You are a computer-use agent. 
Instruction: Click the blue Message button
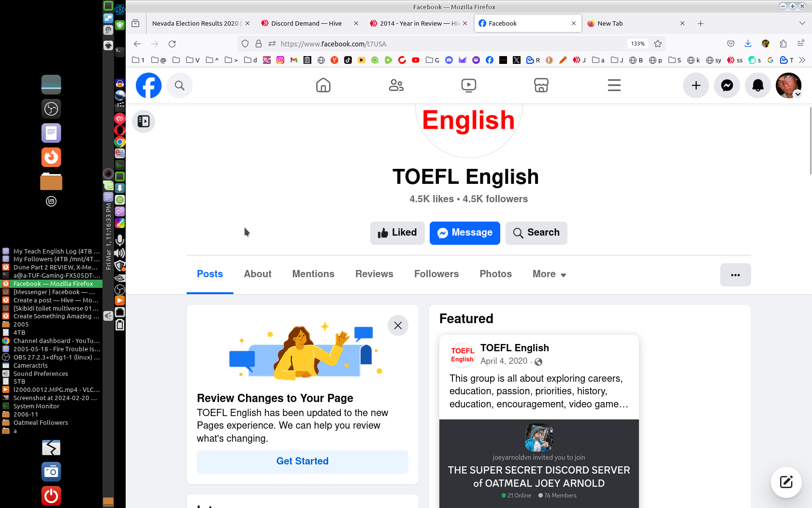464,233
